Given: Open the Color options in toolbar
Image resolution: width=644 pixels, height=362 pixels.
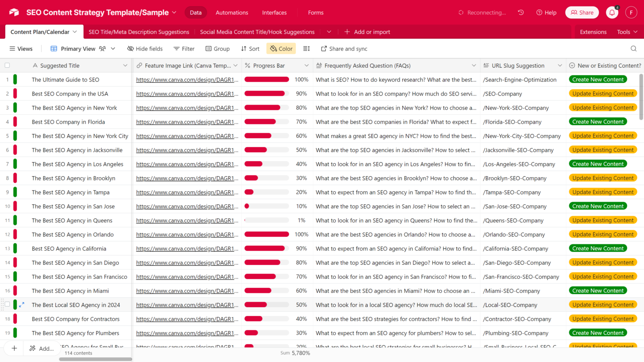Looking at the screenshot, I should point(281,49).
